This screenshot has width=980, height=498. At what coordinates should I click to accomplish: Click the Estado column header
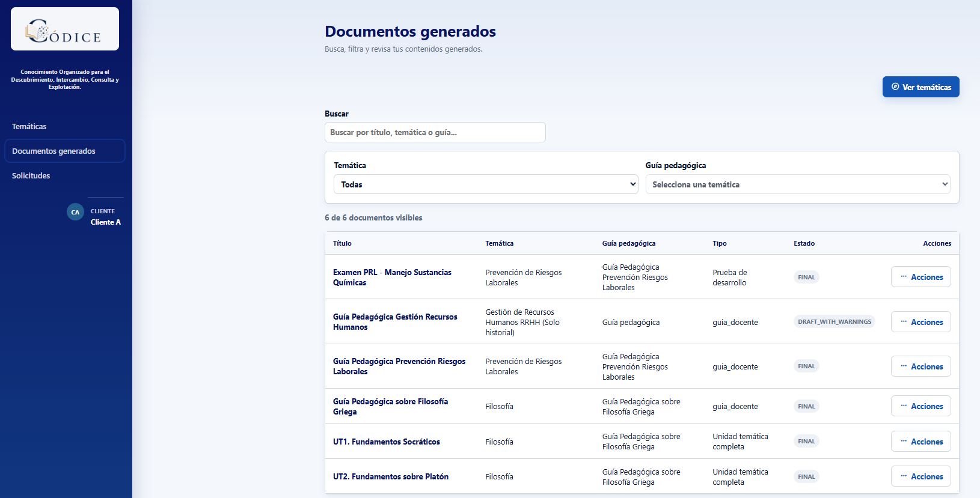[x=804, y=243]
